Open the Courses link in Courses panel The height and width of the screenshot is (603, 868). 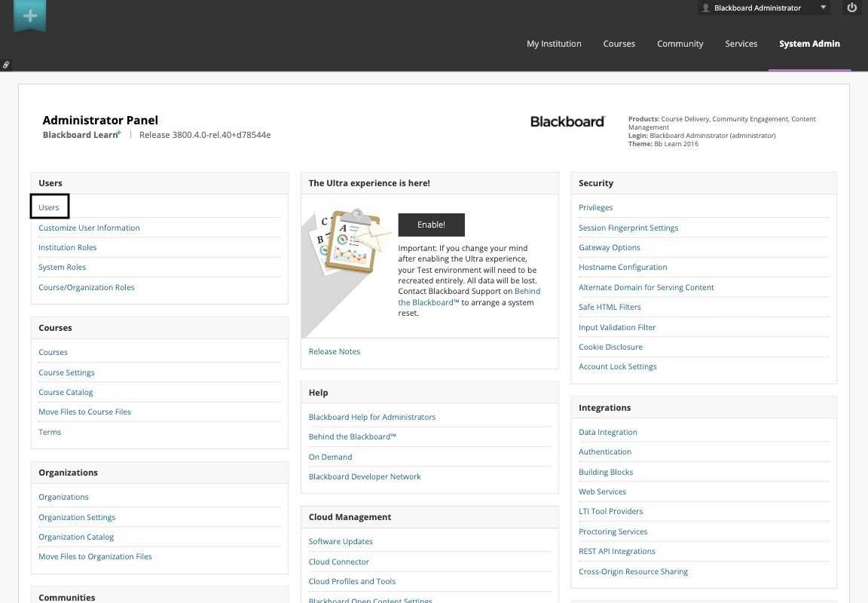click(53, 352)
